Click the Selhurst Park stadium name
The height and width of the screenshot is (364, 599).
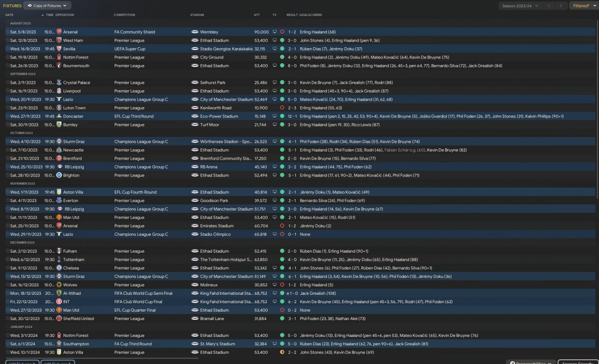pos(213,82)
